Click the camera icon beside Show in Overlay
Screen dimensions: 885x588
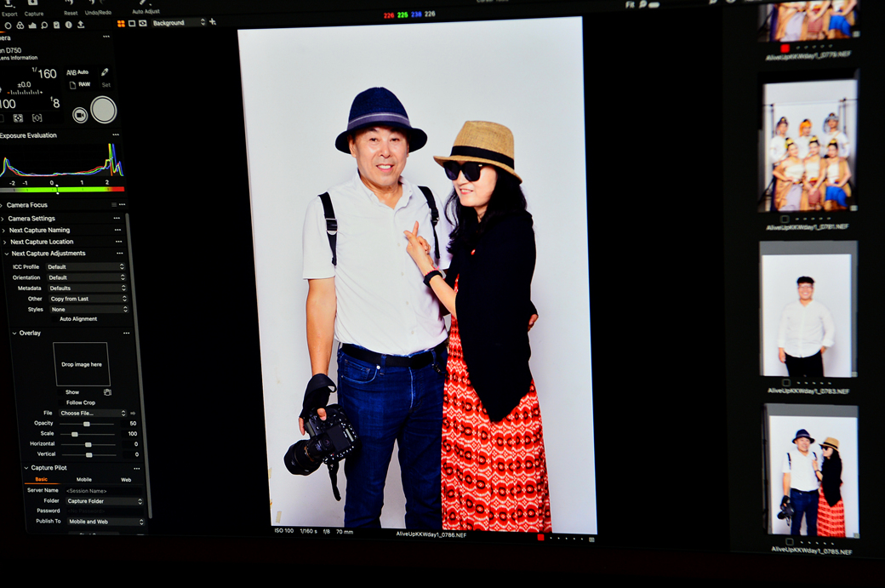pyautogui.click(x=108, y=392)
